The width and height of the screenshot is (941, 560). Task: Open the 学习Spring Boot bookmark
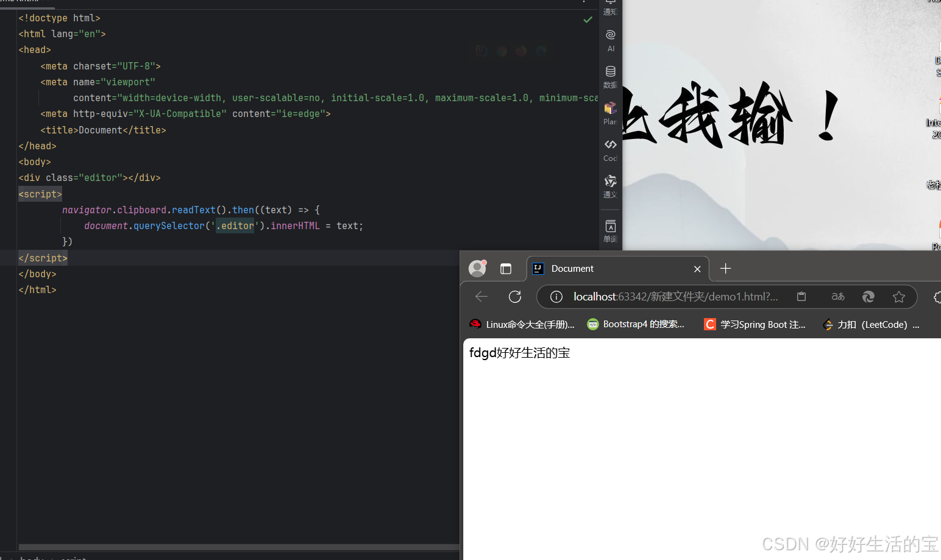(x=755, y=324)
